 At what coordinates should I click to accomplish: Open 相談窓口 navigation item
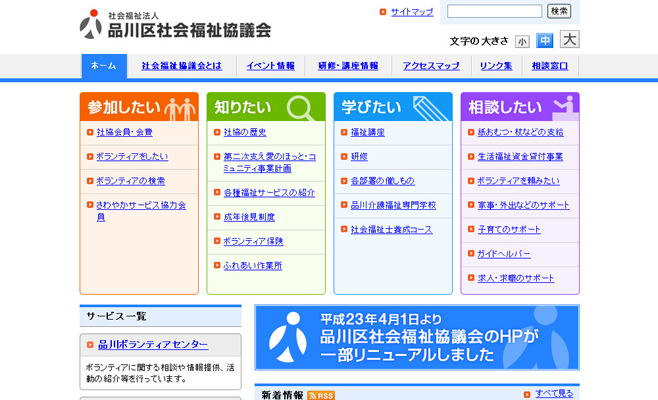pyautogui.click(x=550, y=66)
